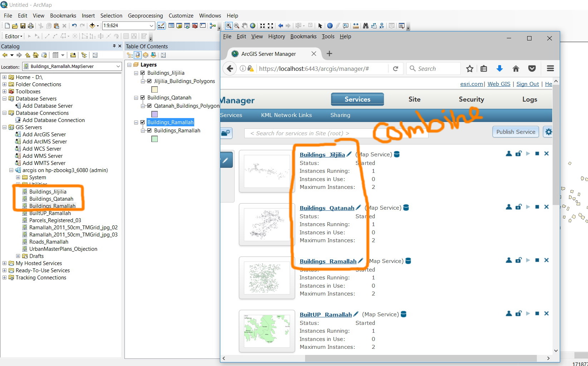The image size is (588, 366).
Task: Switch Table Of Contents to List By Source
Action: [x=138, y=55]
